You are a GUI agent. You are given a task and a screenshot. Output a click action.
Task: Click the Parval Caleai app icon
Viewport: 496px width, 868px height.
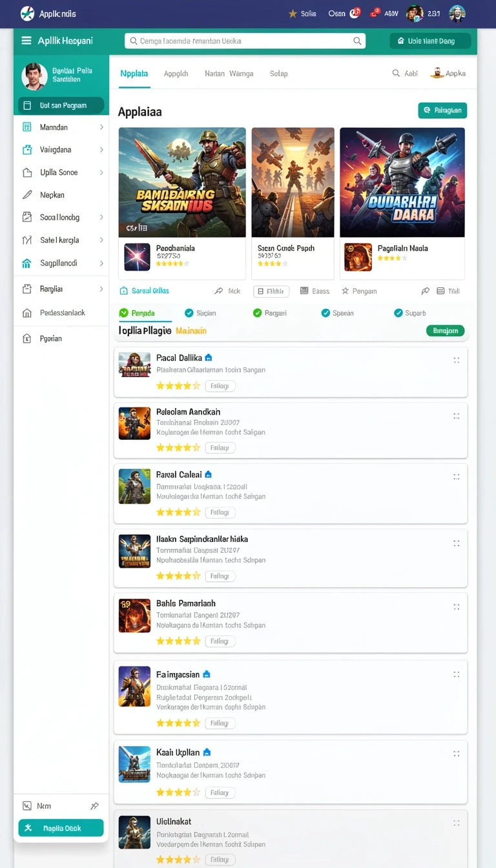point(134,486)
